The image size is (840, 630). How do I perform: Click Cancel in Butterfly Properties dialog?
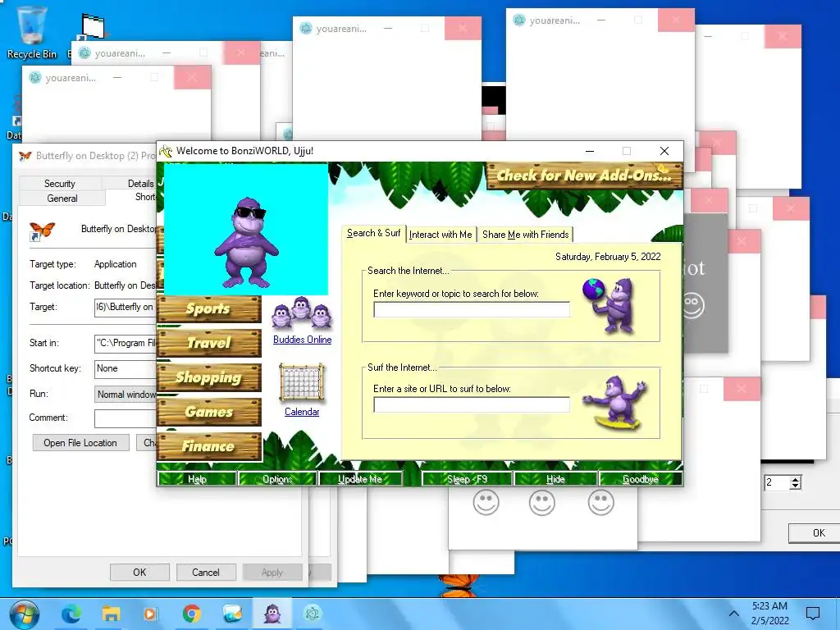click(206, 572)
